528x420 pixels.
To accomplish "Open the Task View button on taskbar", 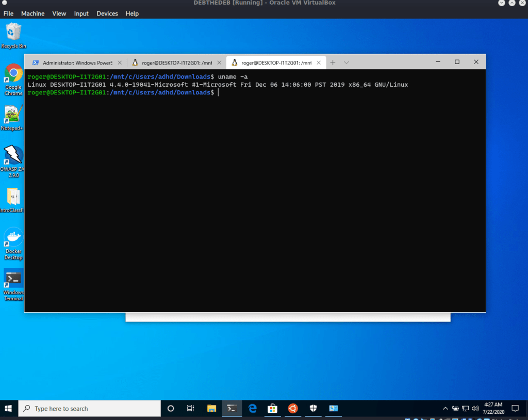I will pyautogui.click(x=190, y=408).
